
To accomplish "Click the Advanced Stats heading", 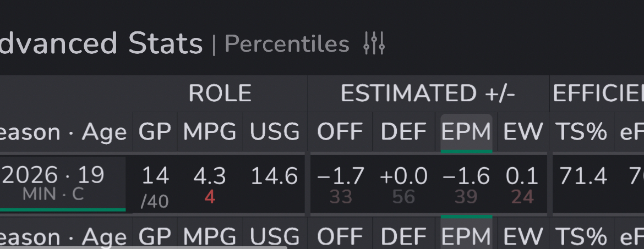I will [101, 43].
